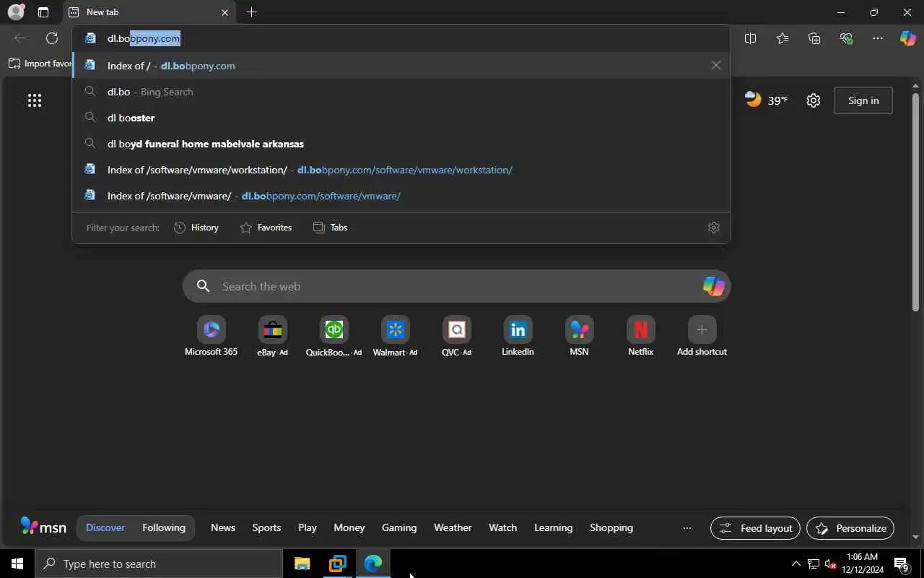The height and width of the screenshot is (578, 924).
Task: Open page settings gear icon
Action: pos(814,100)
